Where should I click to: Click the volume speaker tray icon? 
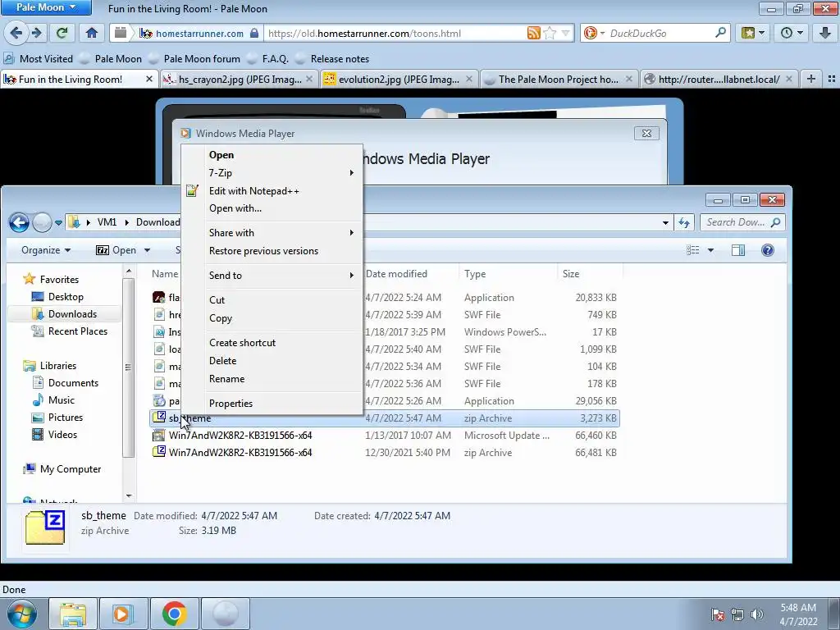[x=757, y=614]
